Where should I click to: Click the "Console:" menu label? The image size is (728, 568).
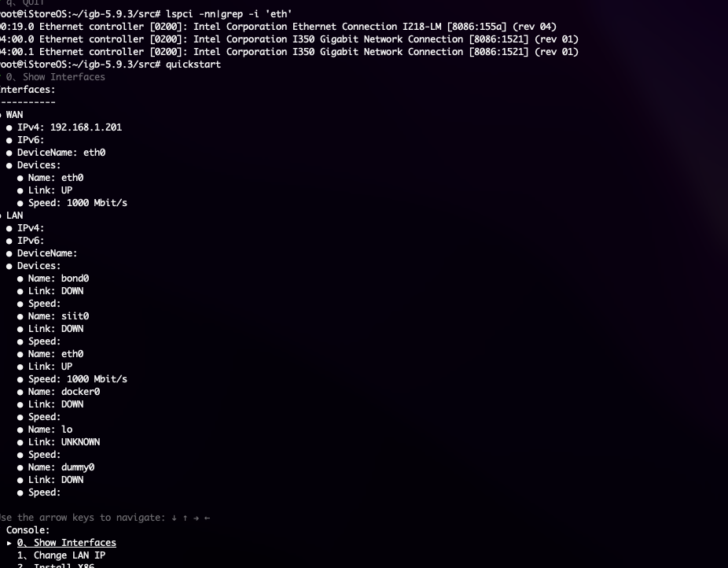point(28,530)
